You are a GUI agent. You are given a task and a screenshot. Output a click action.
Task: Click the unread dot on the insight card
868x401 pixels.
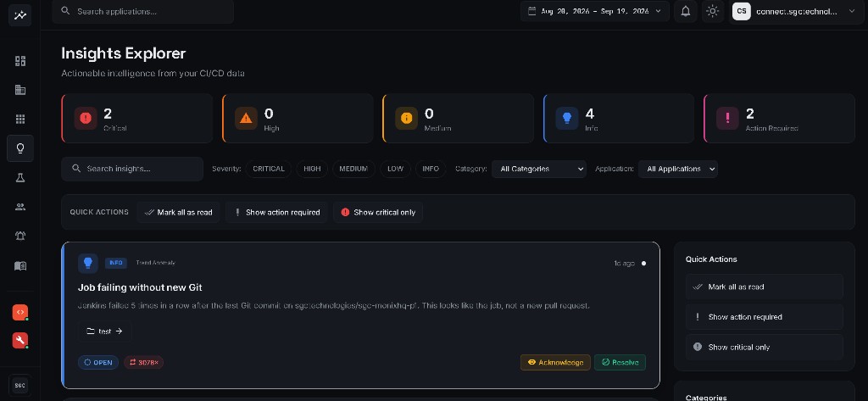(644, 264)
